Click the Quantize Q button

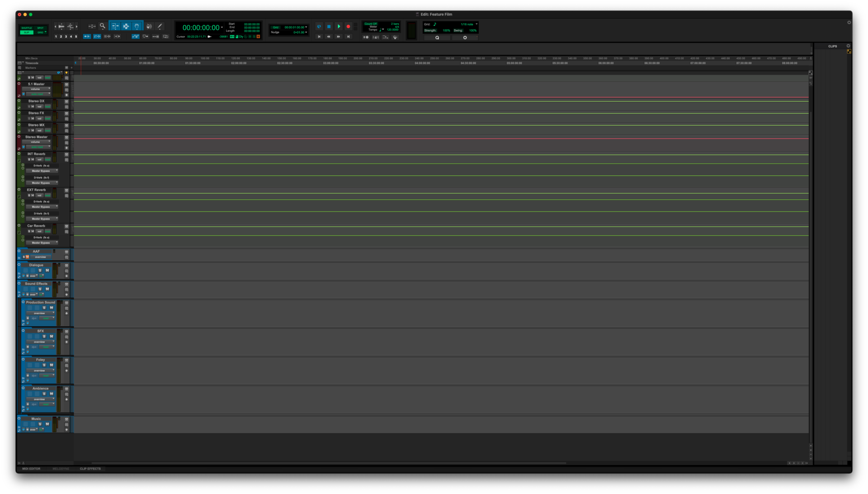pos(437,38)
